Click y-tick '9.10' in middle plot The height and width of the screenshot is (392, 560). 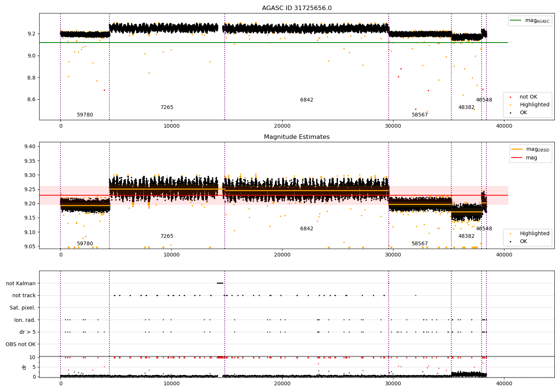30,232
